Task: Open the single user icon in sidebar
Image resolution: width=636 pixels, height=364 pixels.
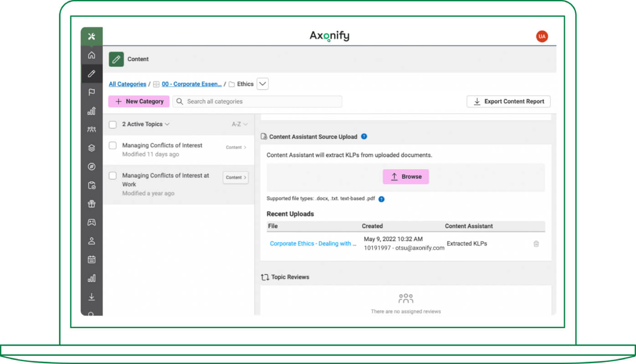Action: coord(92,241)
